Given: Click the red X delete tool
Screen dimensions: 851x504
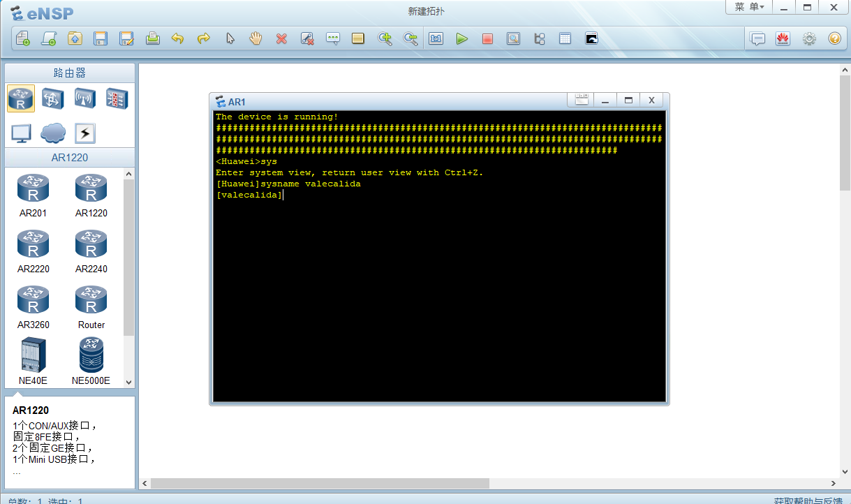Looking at the screenshot, I should click(281, 38).
